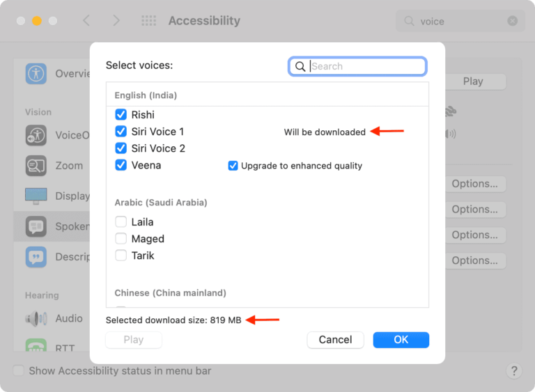Disable Upgrade to enhanced quality
Image resolution: width=535 pixels, height=392 pixels.
[233, 166]
